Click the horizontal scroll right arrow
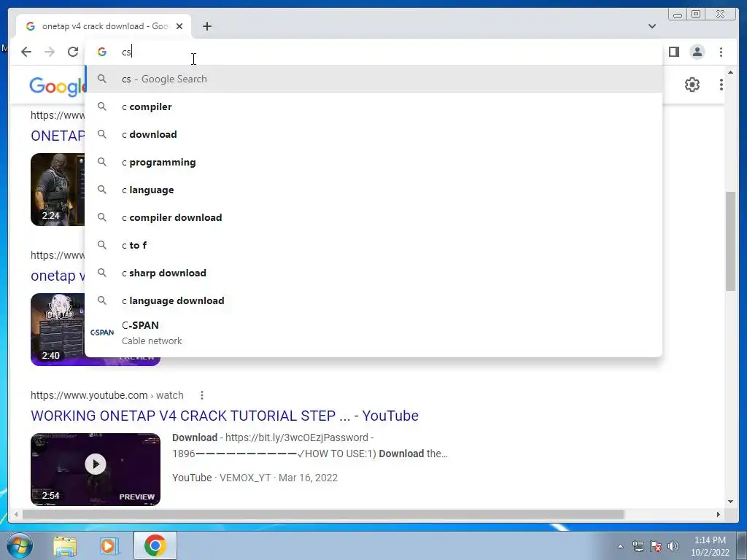The height and width of the screenshot is (560, 747). (719, 514)
